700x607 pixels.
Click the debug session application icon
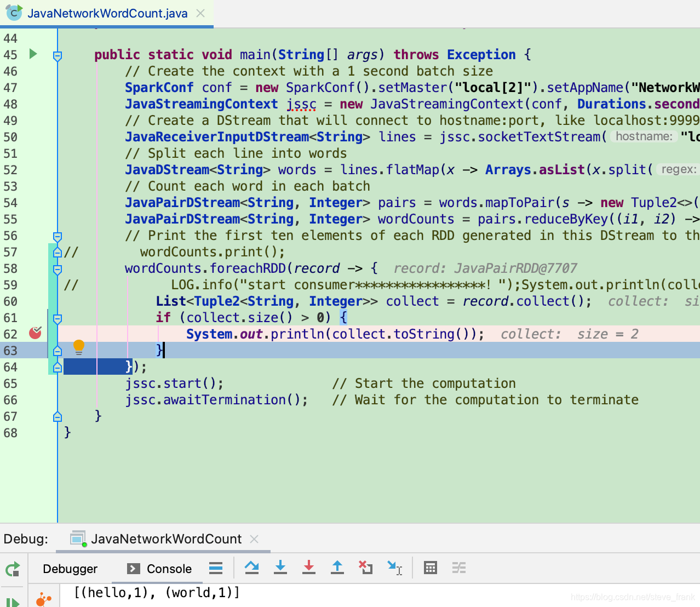point(78,539)
